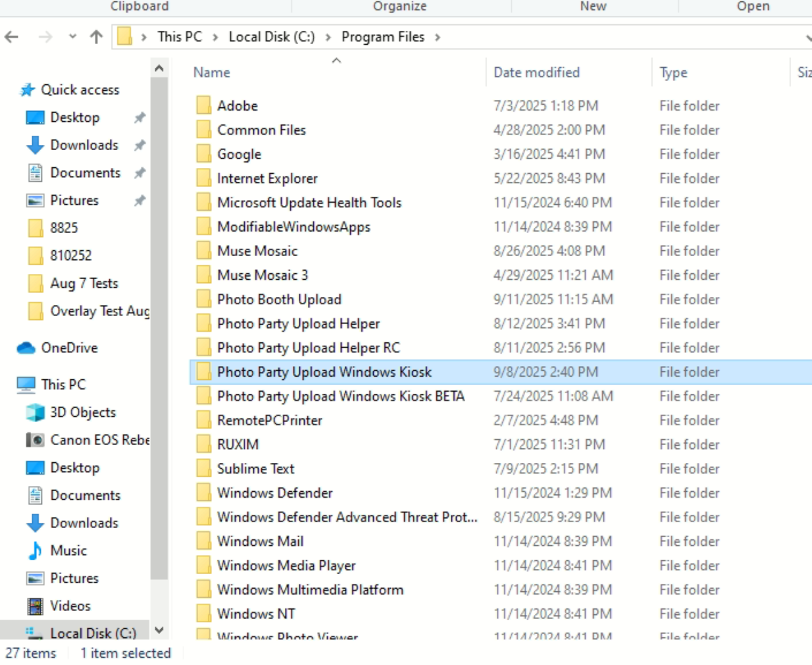
Task: Open Desktop under Quick access
Action: pos(74,117)
